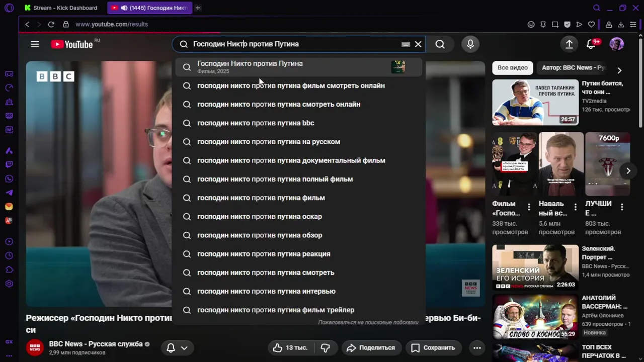Open Twitch icon in the sidebar
The height and width of the screenshot is (362, 644).
coord(9,164)
